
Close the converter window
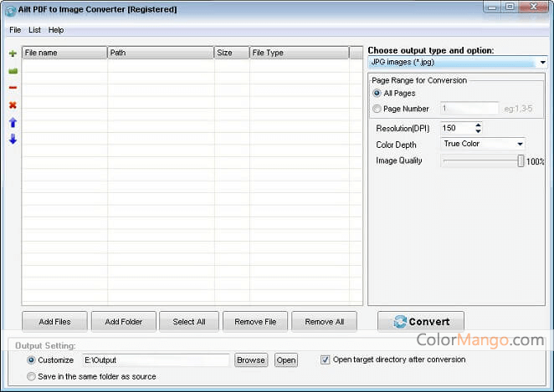[x=534, y=7]
